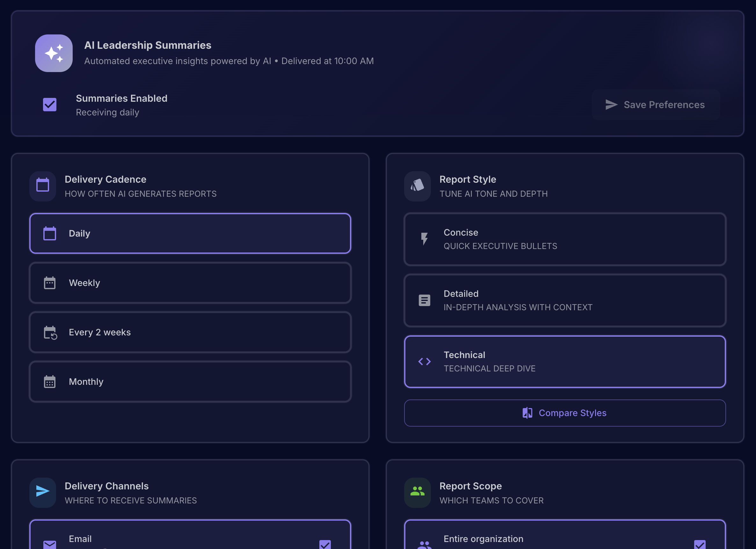Click the Technical code brackets icon

(x=424, y=362)
